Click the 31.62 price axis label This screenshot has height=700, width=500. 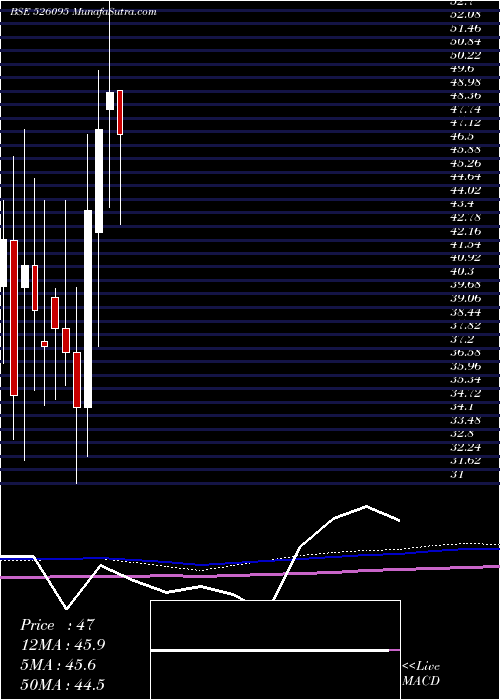[465, 461]
